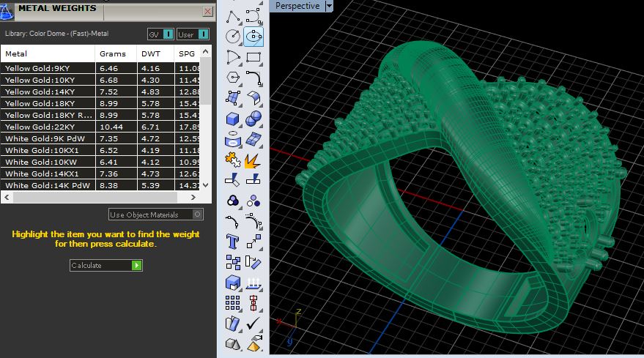
Task: Select the White Gold:10KW row
Action: (x=100, y=162)
